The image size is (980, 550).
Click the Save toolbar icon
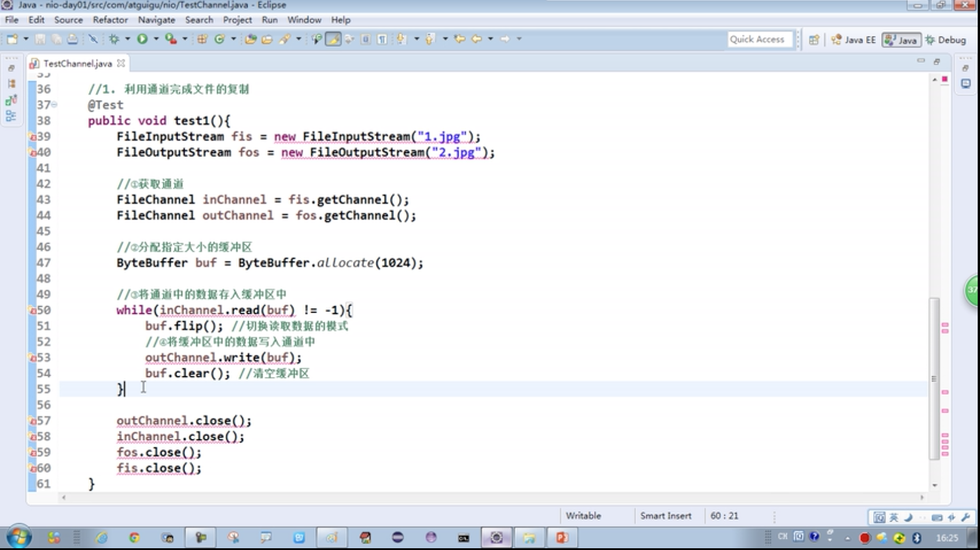(x=40, y=39)
